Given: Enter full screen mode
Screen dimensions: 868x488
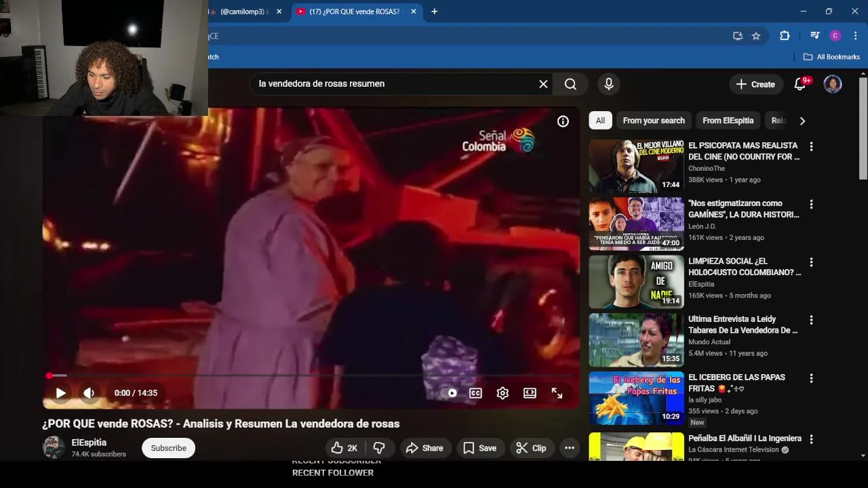Looking at the screenshot, I should [x=557, y=393].
